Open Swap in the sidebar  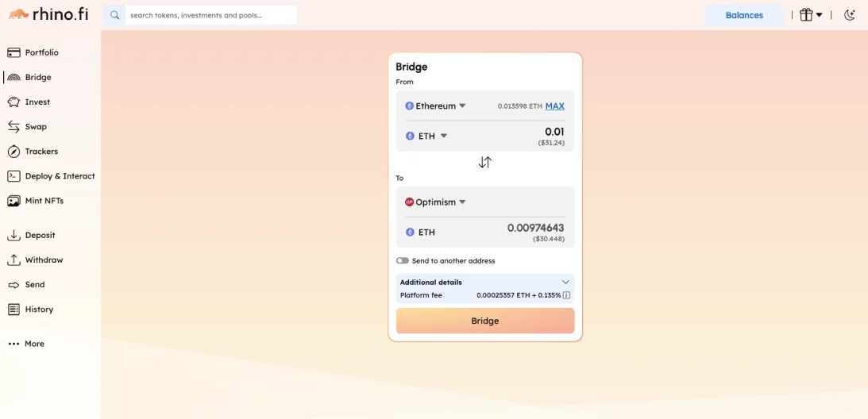tap(36, 127)
